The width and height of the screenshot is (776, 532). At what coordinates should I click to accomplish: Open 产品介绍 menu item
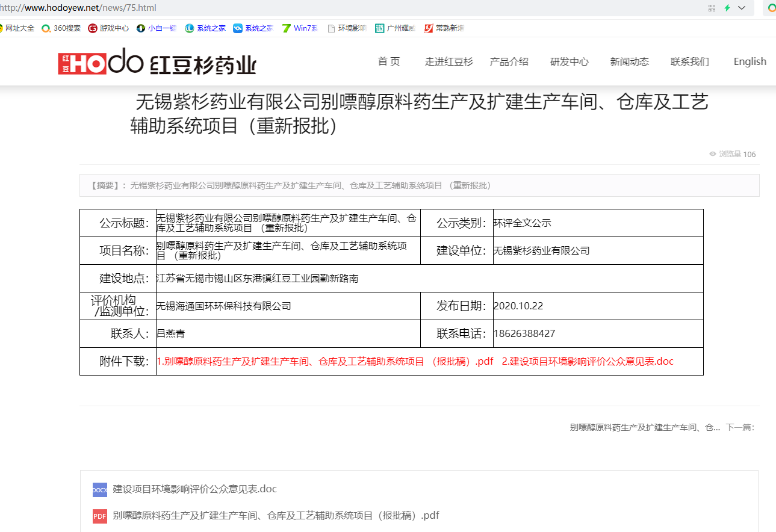509,61
